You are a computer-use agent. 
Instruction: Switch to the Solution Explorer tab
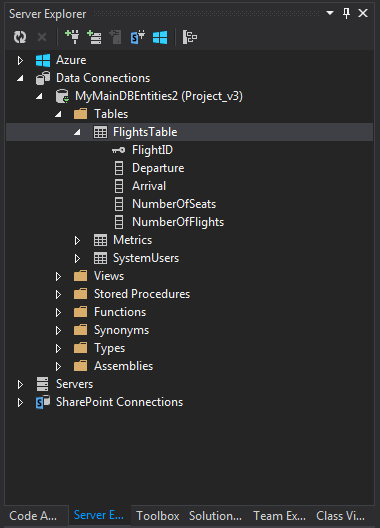[x=215, y=516]
